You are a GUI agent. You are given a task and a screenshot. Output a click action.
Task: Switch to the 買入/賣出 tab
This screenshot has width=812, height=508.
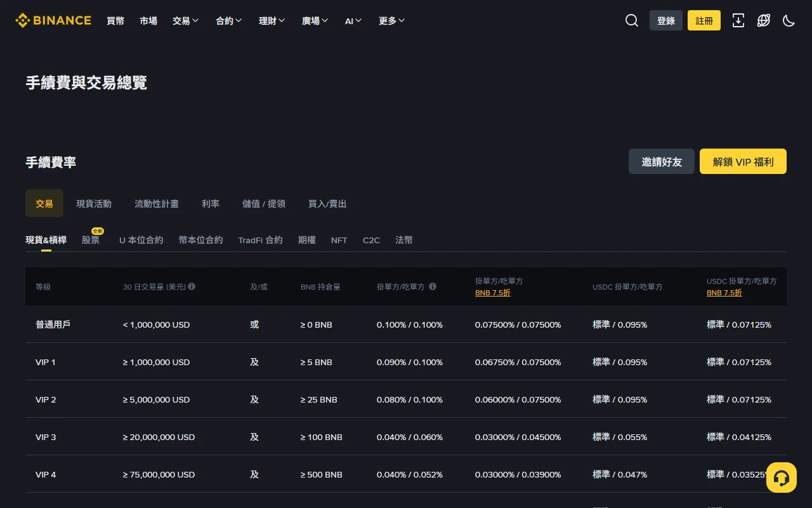[327, 203]
